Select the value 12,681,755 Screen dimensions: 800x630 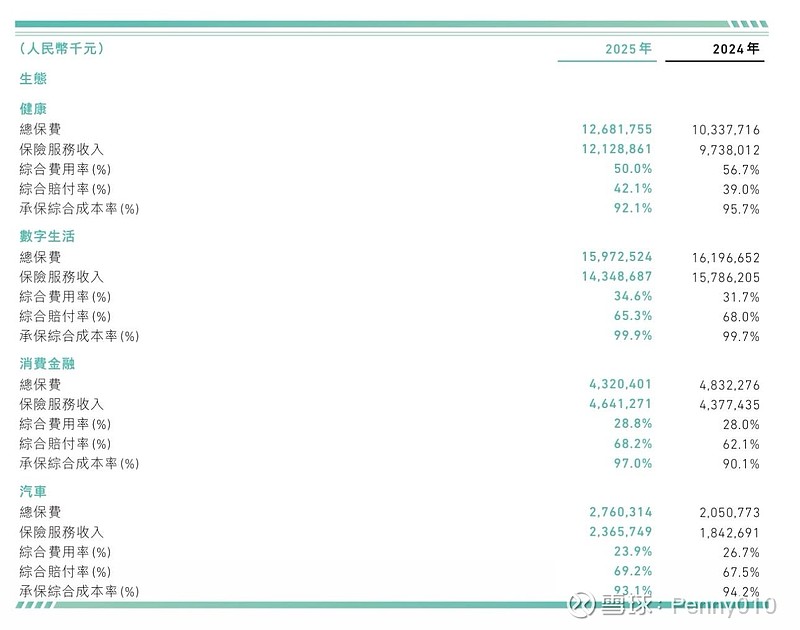pyautogui.click(x=616, y=129)
